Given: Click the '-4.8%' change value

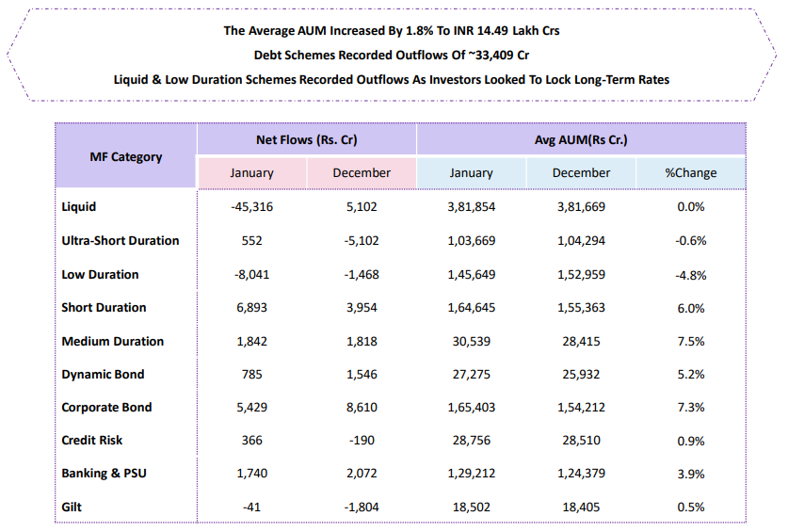Looking at the screenshot, I should click(691, 276).
